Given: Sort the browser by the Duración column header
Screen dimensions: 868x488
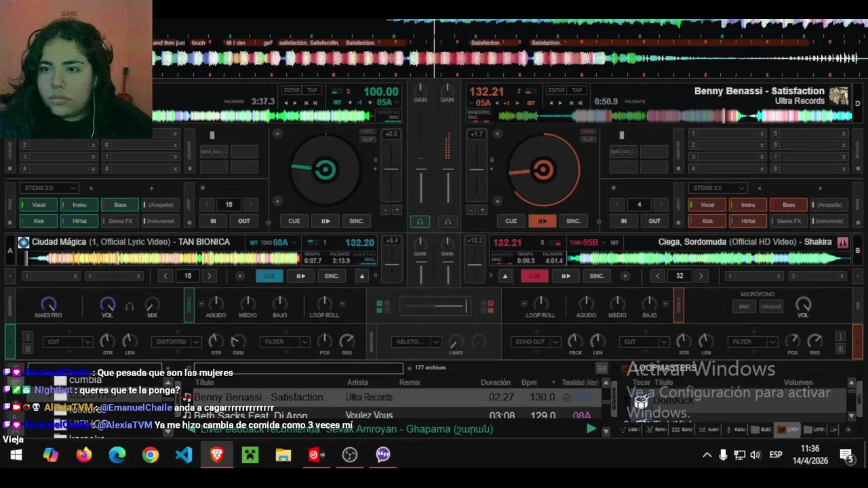Looking at the screenshot, I should 495,382.
